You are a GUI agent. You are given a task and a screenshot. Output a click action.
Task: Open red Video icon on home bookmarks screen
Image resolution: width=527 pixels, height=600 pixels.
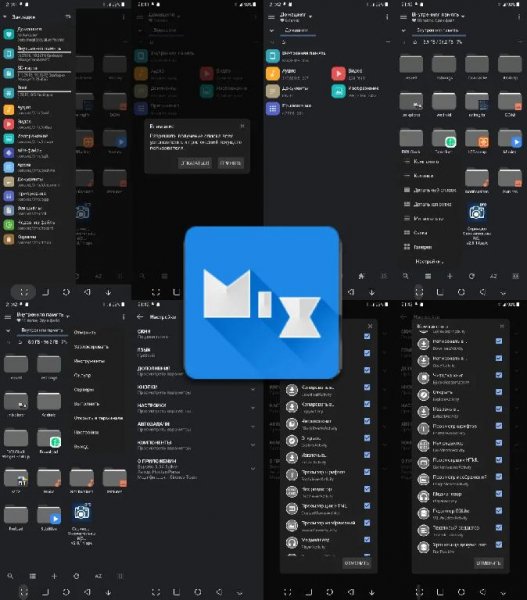pos(338,73)
